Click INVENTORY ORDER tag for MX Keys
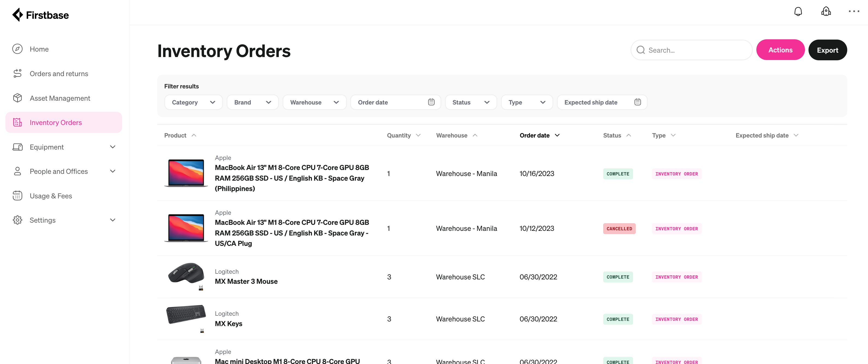Image resolution: width=868 pixels, height=364 pixels. pyautogui.click(x=676, y=319)
